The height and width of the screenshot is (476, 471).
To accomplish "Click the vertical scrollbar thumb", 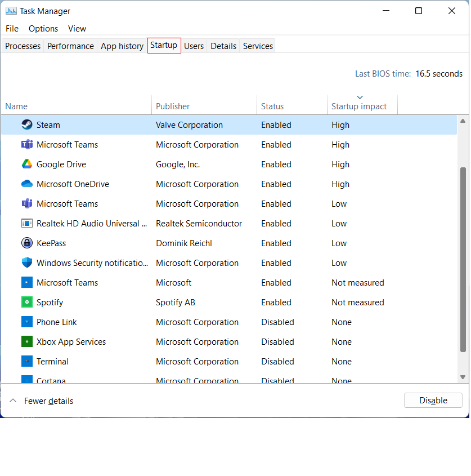I will click(464, 259).
